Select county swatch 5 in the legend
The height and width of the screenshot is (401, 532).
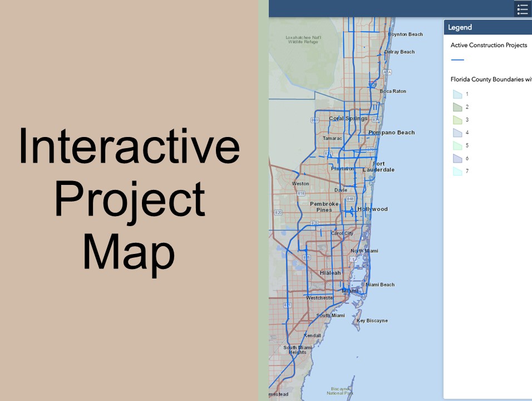click(457, 145)
